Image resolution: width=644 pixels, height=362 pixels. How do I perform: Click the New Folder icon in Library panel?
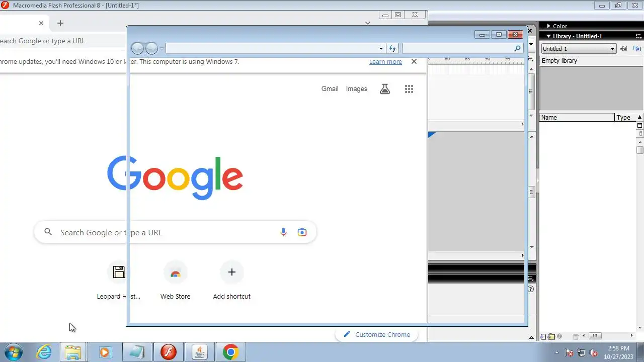point(551,336)
